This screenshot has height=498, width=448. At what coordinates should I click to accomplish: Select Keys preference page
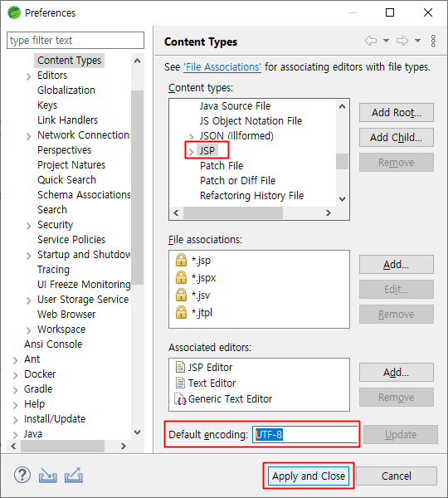pos(47,105)
